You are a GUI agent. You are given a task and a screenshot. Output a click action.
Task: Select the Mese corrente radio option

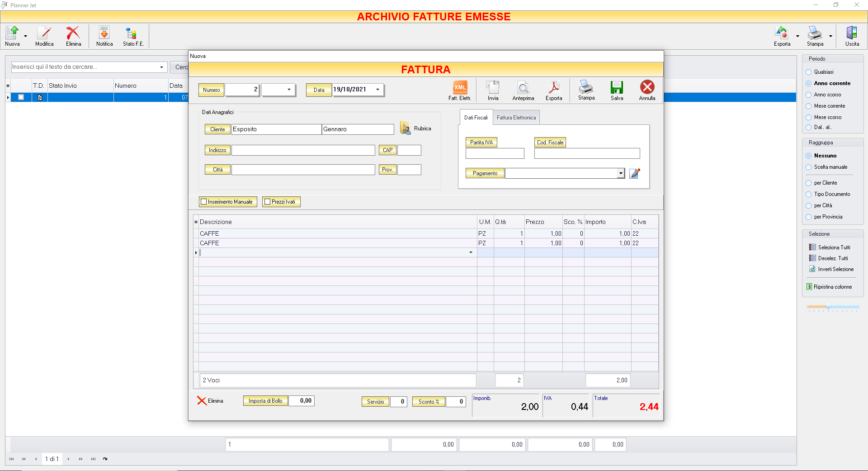pos(809,106)
